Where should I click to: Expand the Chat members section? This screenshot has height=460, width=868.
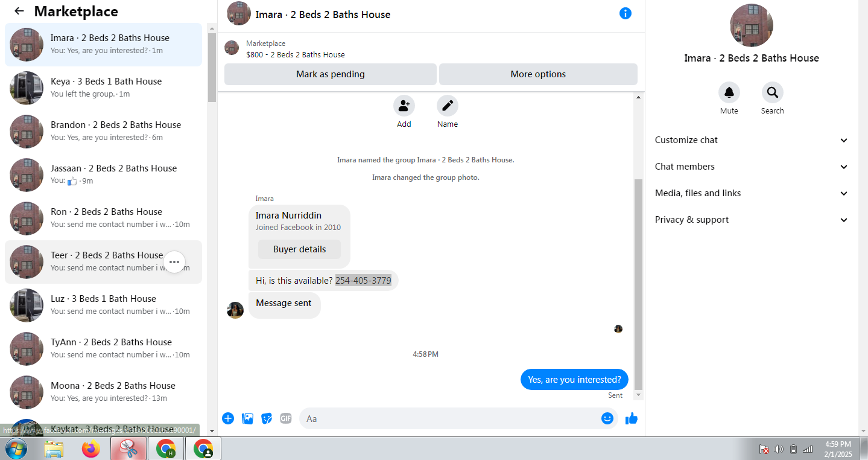coord(752,167)
